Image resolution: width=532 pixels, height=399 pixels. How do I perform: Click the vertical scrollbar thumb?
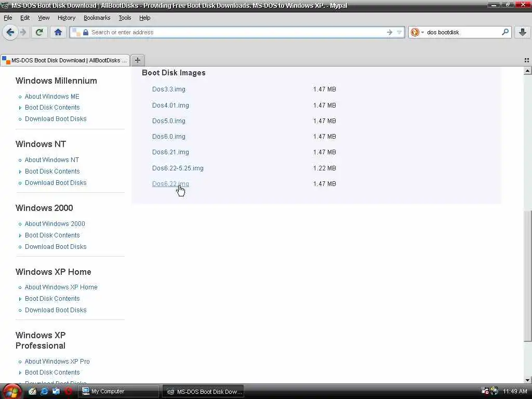(x=528, y=275)
